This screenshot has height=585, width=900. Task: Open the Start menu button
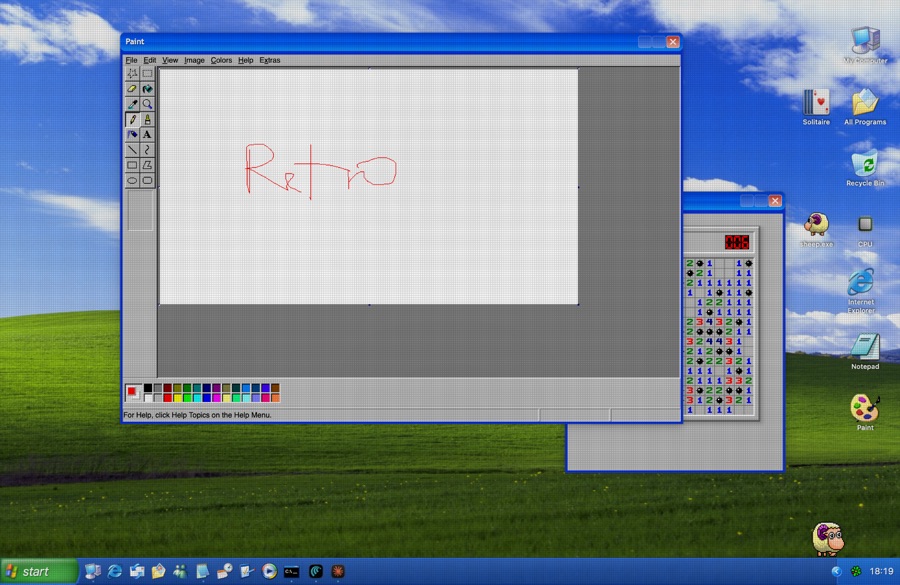click(38, 571)
